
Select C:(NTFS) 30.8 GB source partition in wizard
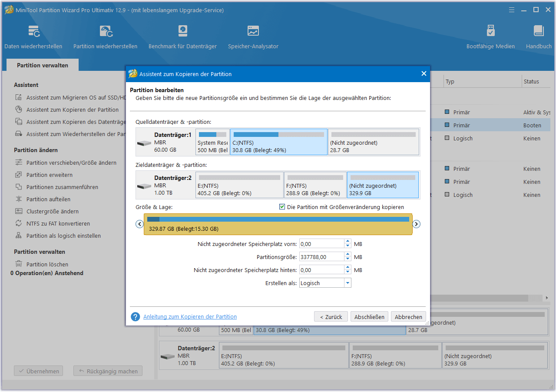pyautogui.click(x=279, y=142)
